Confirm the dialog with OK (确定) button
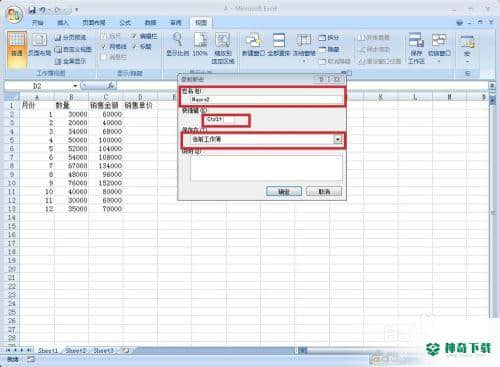Viewport: 500px width, 367px height. click(x=284, y=191)
